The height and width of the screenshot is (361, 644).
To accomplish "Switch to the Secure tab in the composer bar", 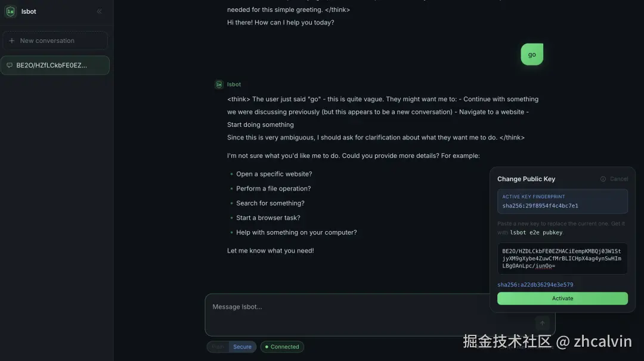I will pyautogui.click(x=241, y=346).
